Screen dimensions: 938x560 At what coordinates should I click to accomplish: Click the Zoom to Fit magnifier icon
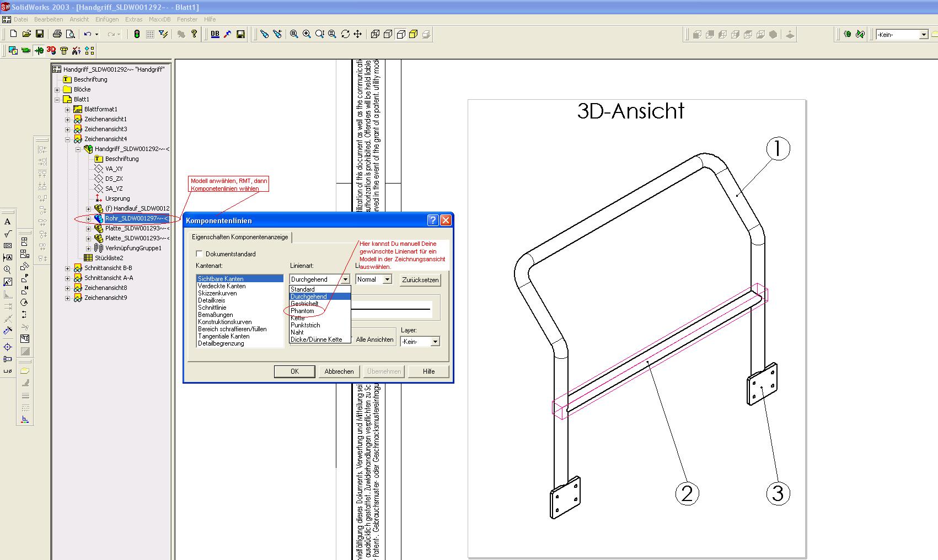click(x=294, y=34)
